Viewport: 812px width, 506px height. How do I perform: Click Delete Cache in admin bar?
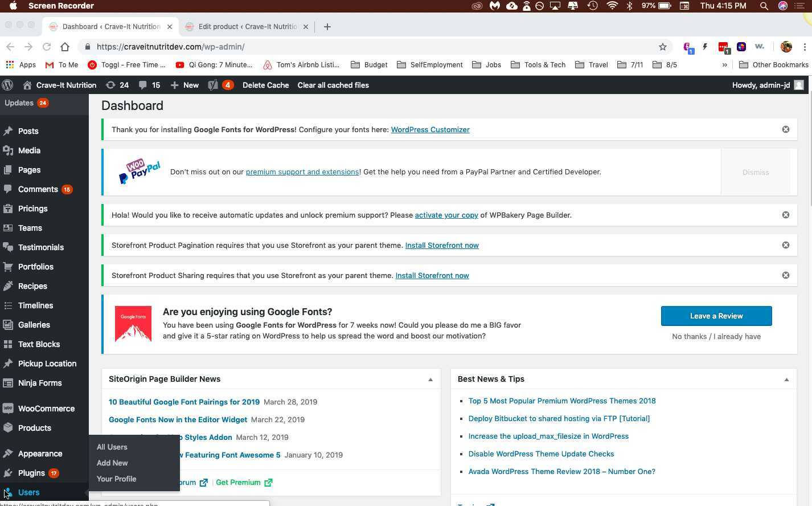[265, 85]
